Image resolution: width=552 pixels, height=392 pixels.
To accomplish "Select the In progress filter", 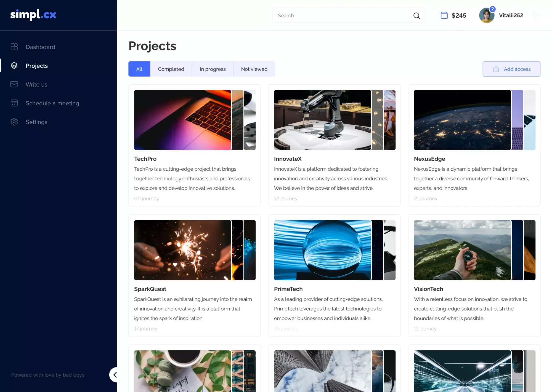I will tap(213, 69).
